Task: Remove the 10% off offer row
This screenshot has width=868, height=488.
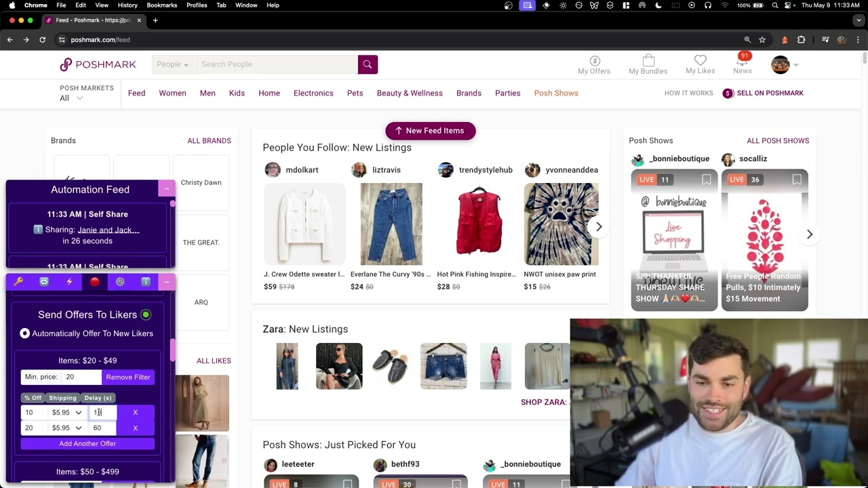Action: 135,412
